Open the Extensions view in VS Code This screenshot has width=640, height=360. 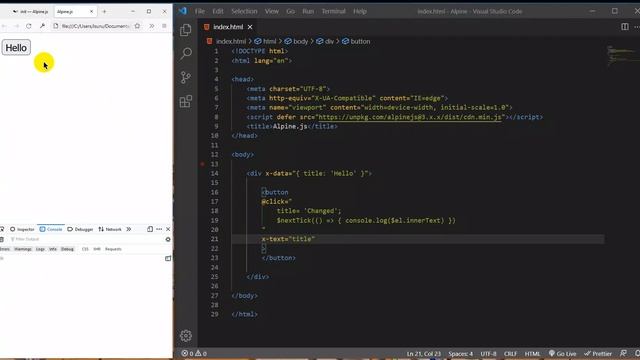[186, 101]
